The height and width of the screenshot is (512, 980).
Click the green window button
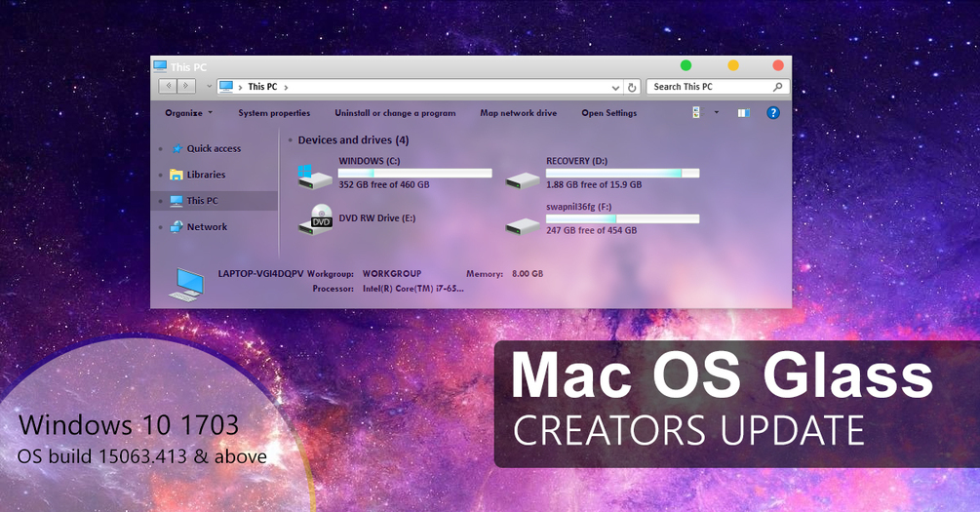coord(686,65)
